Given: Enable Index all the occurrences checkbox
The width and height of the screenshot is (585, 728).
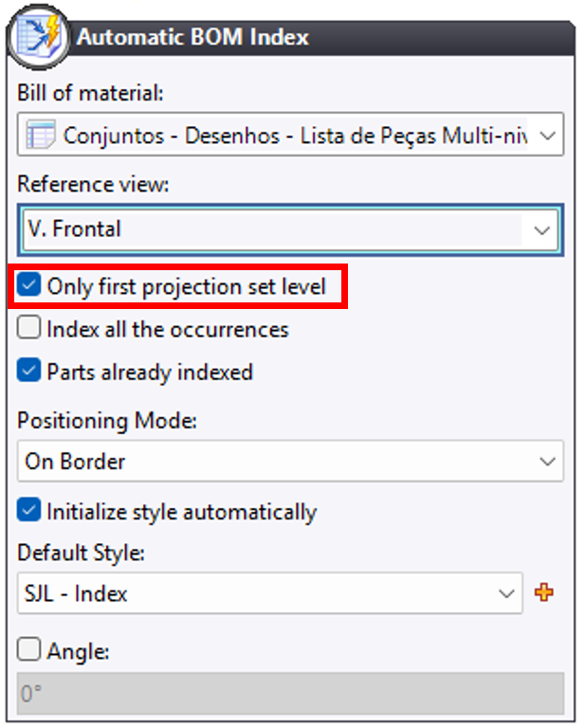Looking at the screenshot, I should (28, 327).
